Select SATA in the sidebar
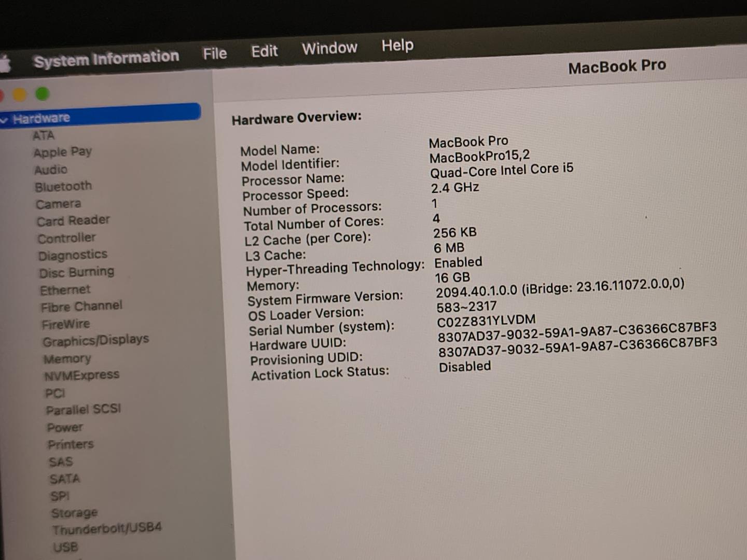747x560 pixels. tap(65, 479)
